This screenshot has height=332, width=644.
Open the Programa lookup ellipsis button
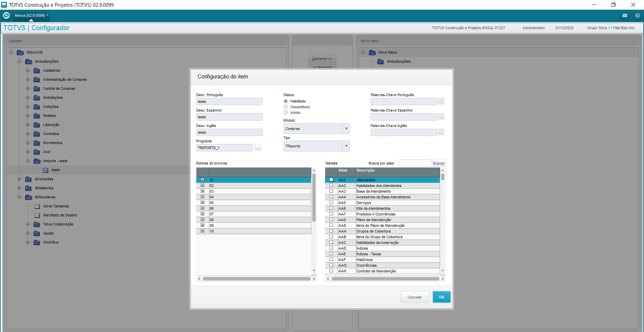tap(258, 148)
